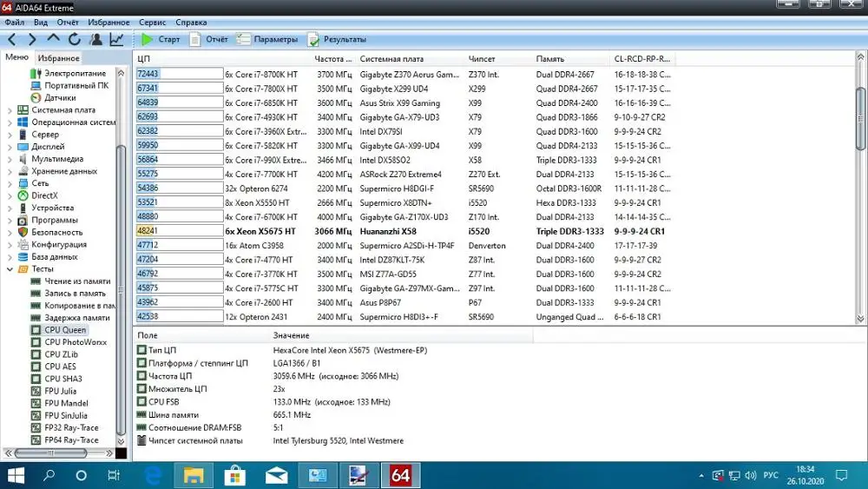The height and width of the screenshot is (489, 868).
Task: Expand the DirectX node
Action: coord(10,195)
